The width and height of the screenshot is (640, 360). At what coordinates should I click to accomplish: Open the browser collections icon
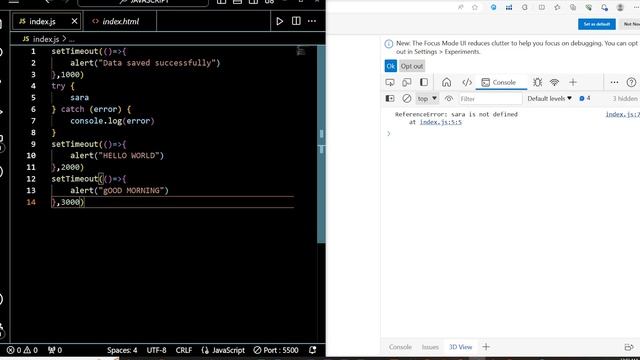pos(573,7)
